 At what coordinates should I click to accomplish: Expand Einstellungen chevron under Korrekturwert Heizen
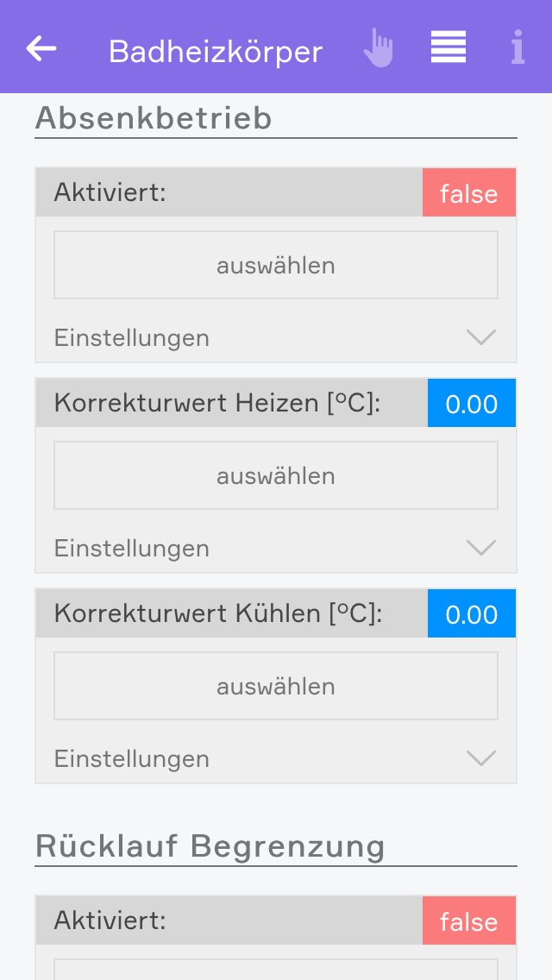480,548
